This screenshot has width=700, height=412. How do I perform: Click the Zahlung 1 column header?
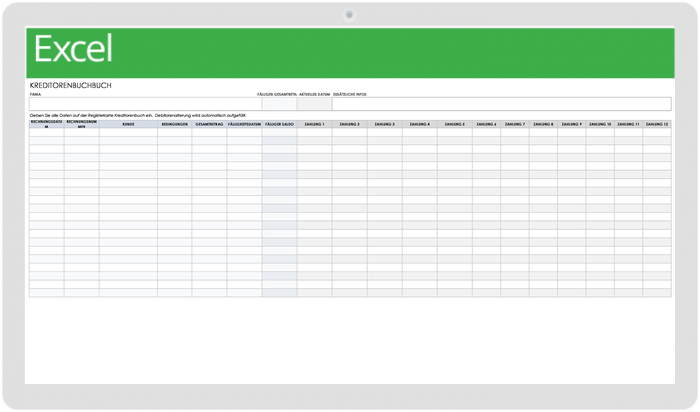coord(314,125)
